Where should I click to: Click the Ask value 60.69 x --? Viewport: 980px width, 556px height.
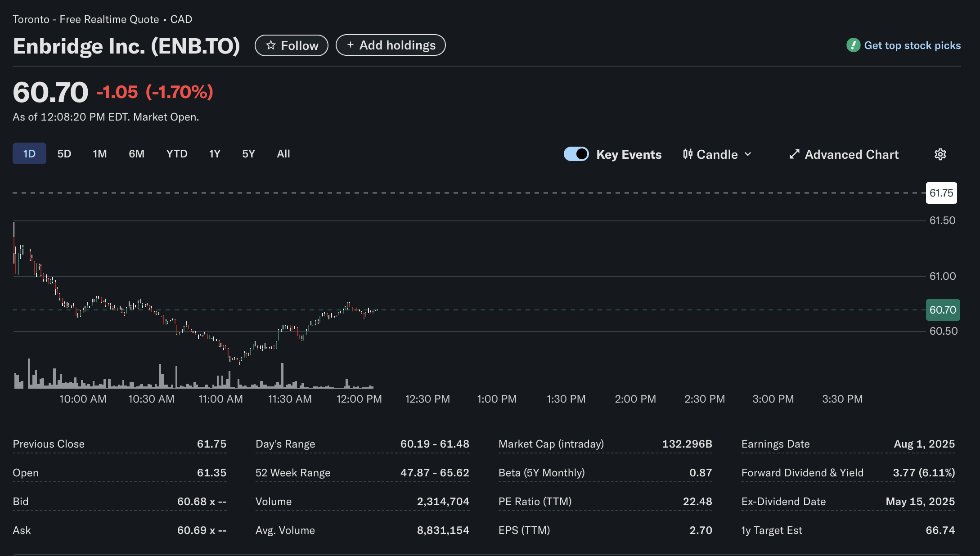pos(202,530)
